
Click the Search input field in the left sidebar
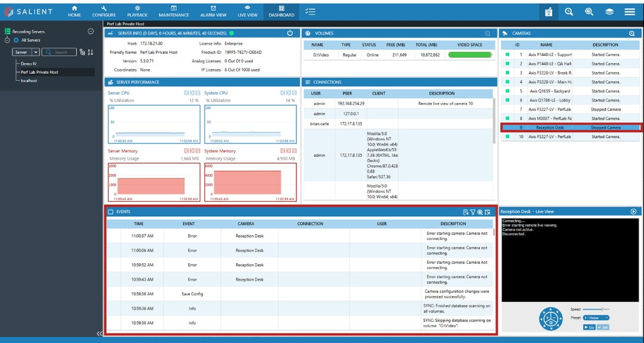click(59, 52)
